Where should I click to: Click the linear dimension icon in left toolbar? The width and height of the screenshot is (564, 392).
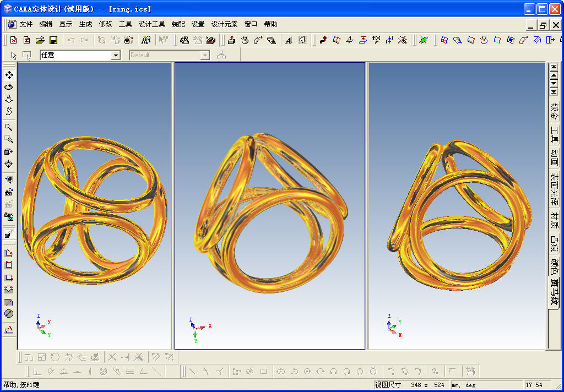[9, 265]
